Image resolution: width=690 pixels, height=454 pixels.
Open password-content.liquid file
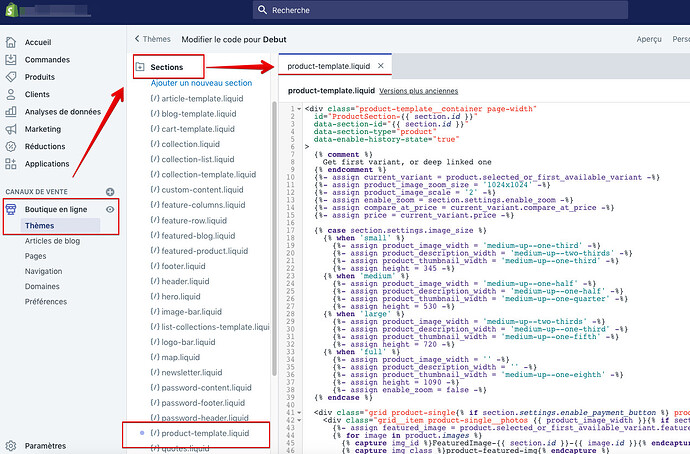tap(206, 388)
